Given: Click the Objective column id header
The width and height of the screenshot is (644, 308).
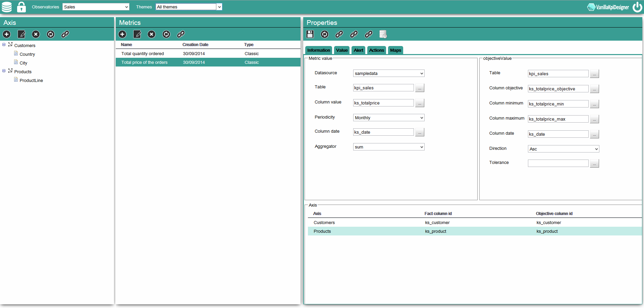Looking at the screenshot, I should (x=554, y=214).
